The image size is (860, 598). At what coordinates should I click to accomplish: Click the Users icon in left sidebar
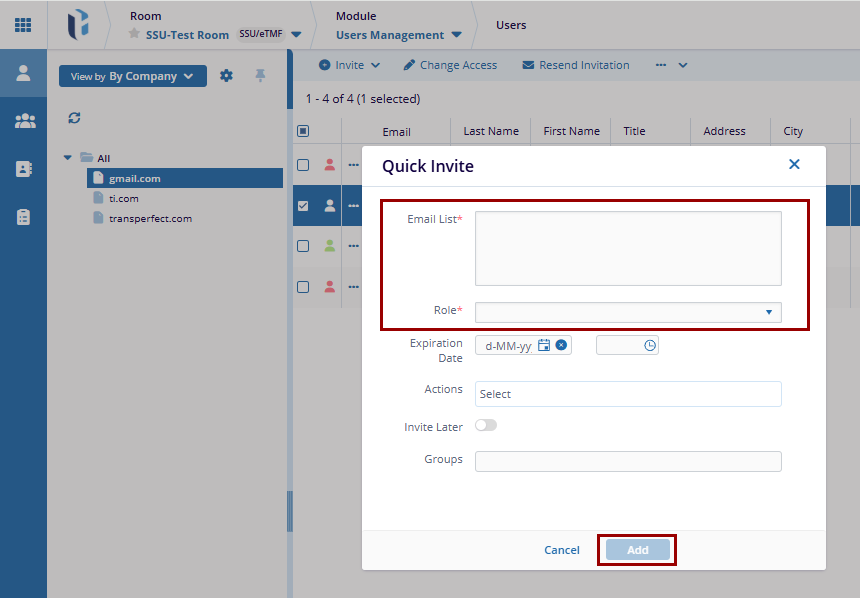23,73
